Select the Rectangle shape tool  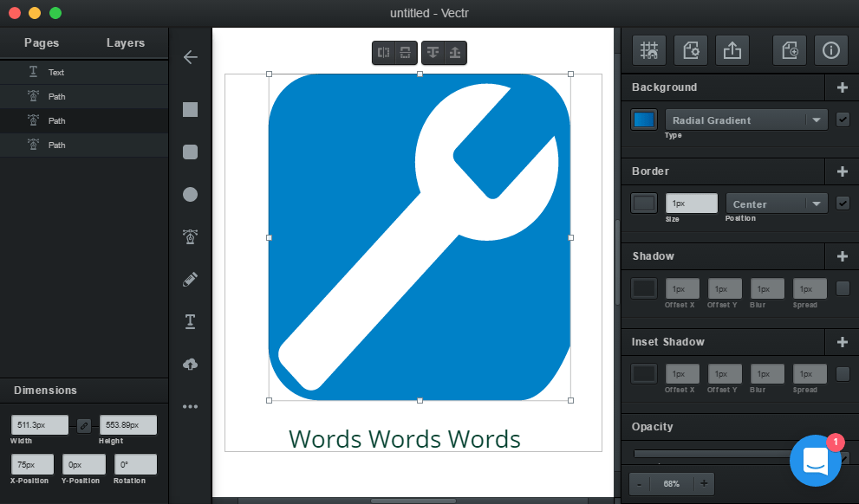click(190, 109)
